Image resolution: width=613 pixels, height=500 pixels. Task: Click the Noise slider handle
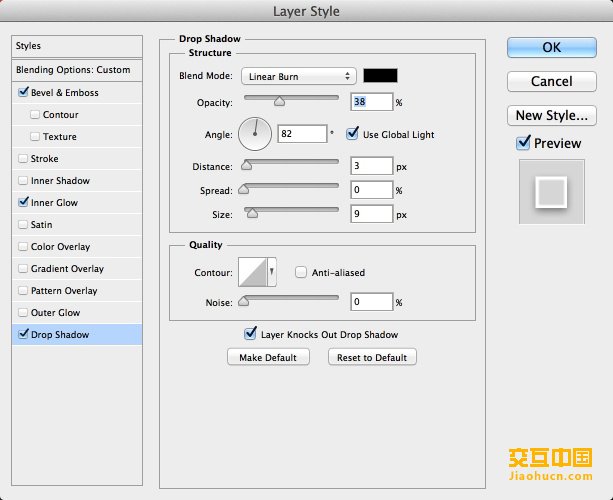244,301
